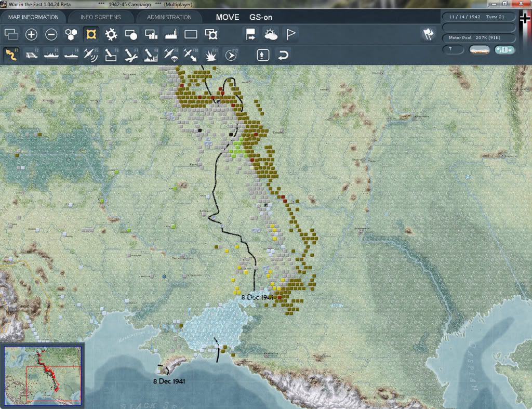Switch to the Map Information tab
The image size is (532, 409).
33,17
